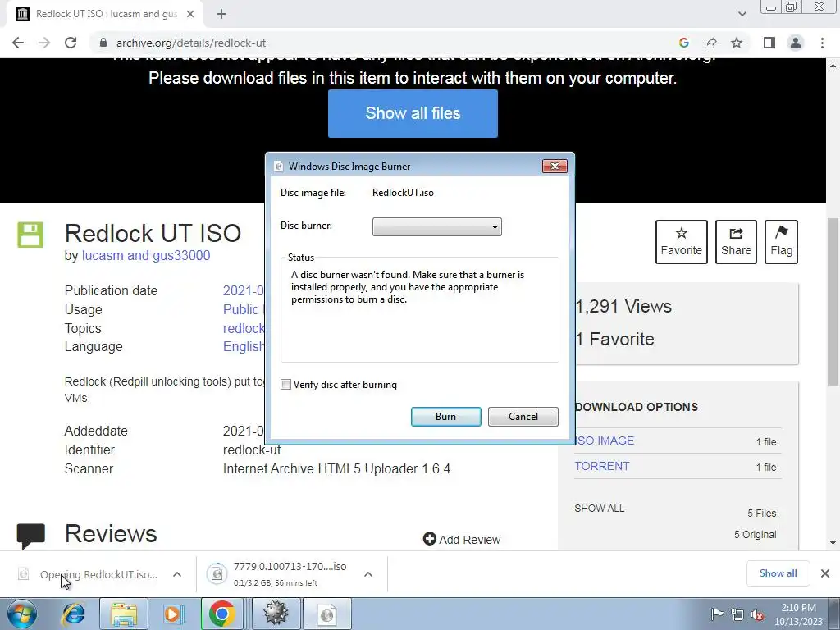Click the browser forward arrow
Screen dimensions: 840x630
44,43
